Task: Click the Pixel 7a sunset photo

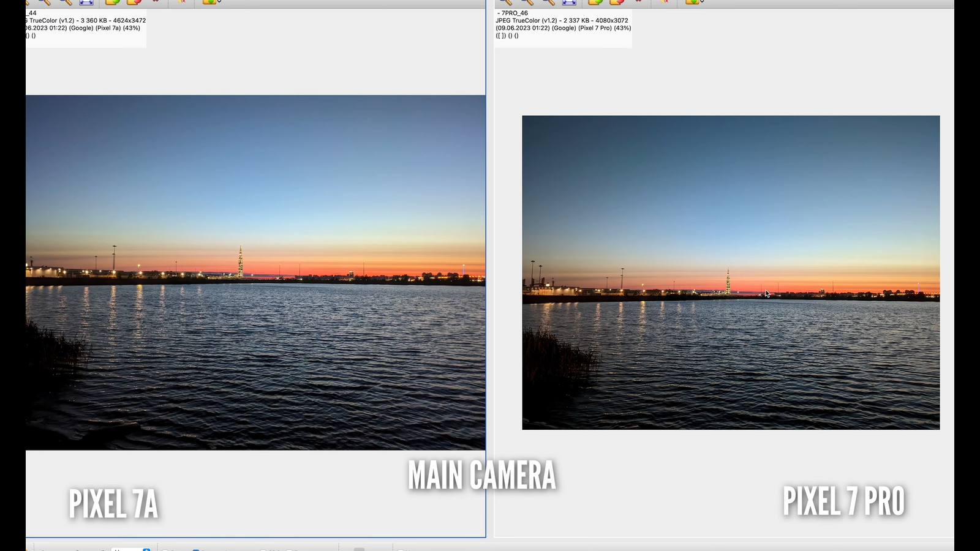Action: point(255,272)
